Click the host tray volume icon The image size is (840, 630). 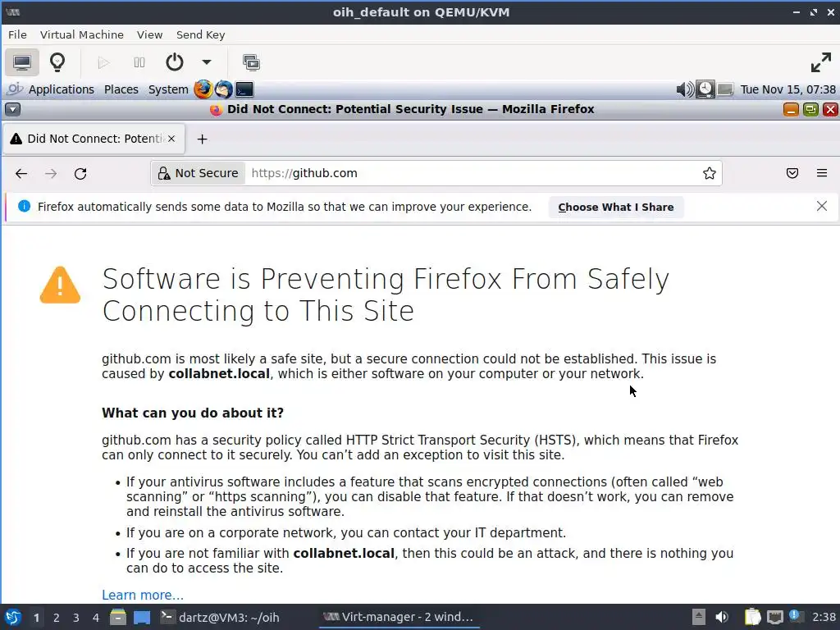(x=722, y=617)
